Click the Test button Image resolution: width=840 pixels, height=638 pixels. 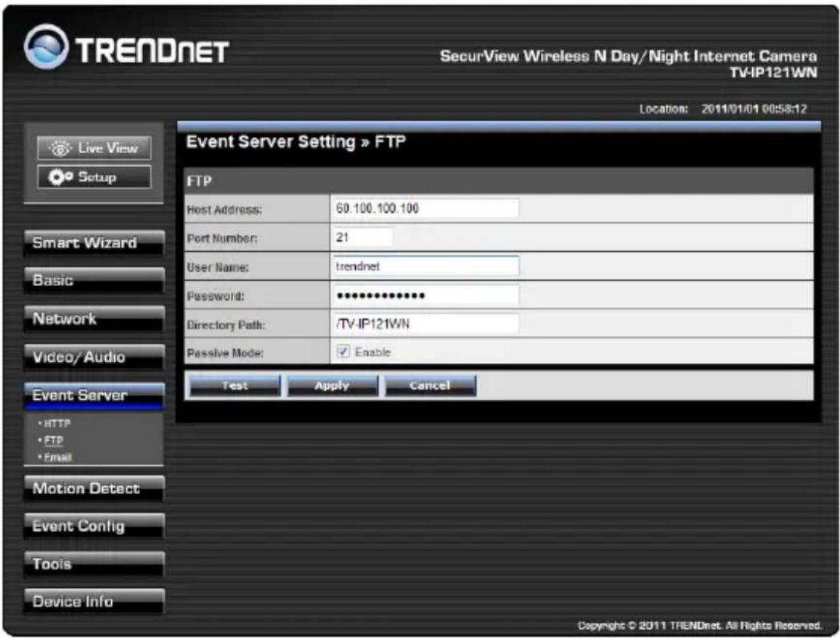point(235,385)
